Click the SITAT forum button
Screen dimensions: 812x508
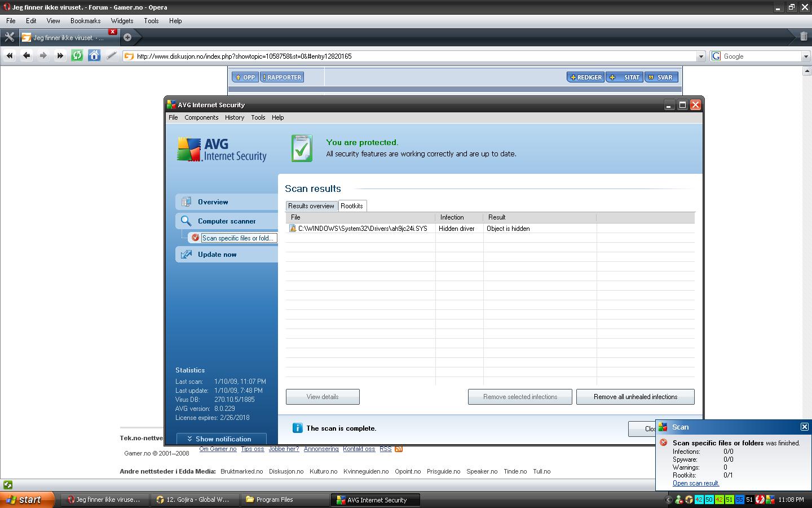point(625,77)
